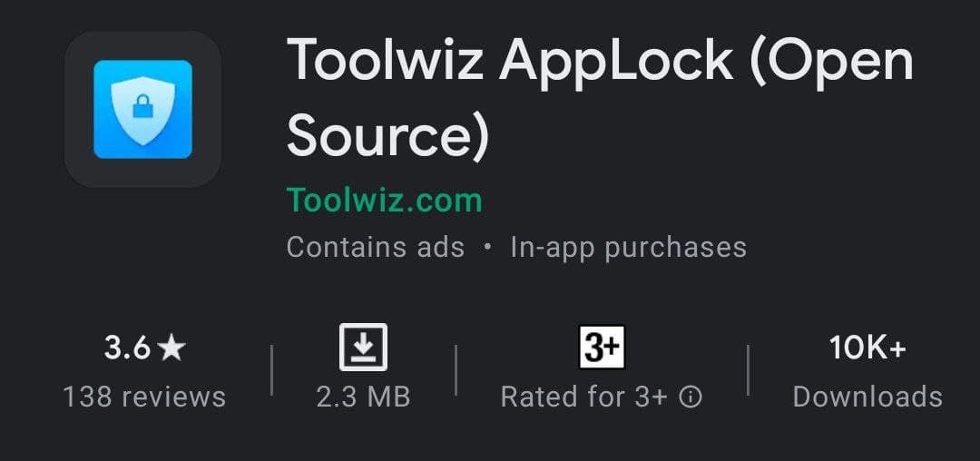Tap the star icon beside the 3.6 rating
This screenshot has height=461, width=980.
(x=171, y=348)
